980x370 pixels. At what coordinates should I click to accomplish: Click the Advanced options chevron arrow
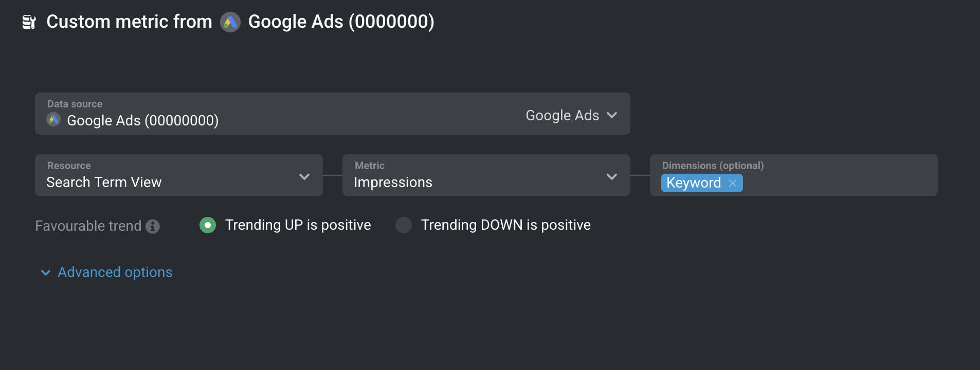tap(46, 273)
